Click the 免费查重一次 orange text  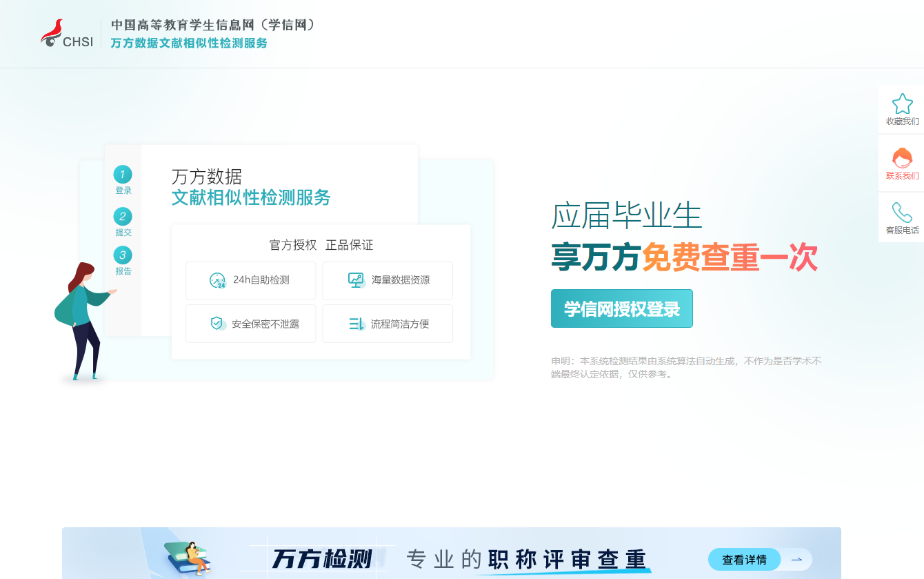(730, 258)
